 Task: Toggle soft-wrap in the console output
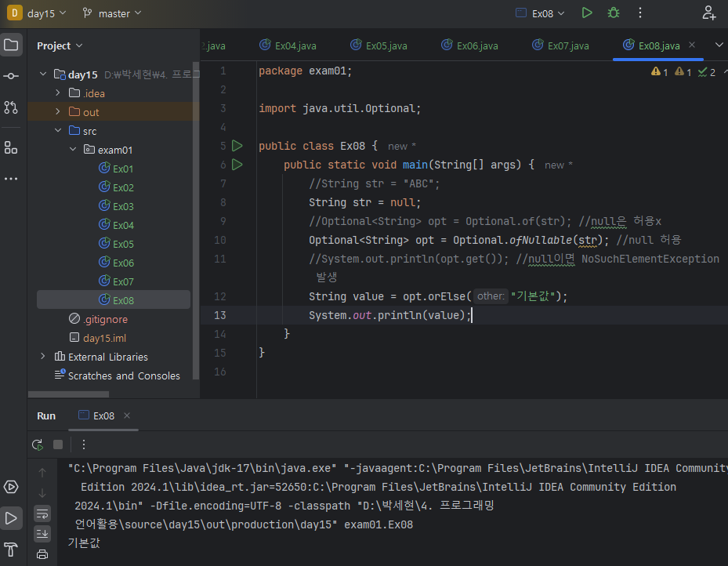pos(42,513)
